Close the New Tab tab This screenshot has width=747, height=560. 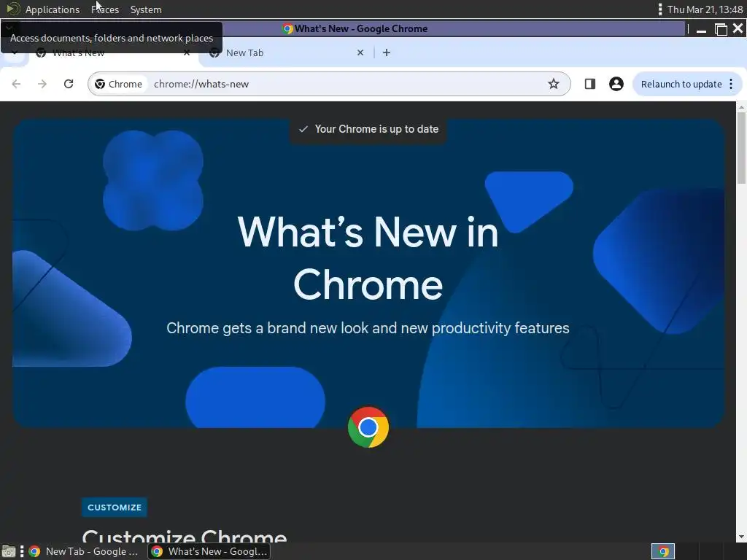coord(360,52)
